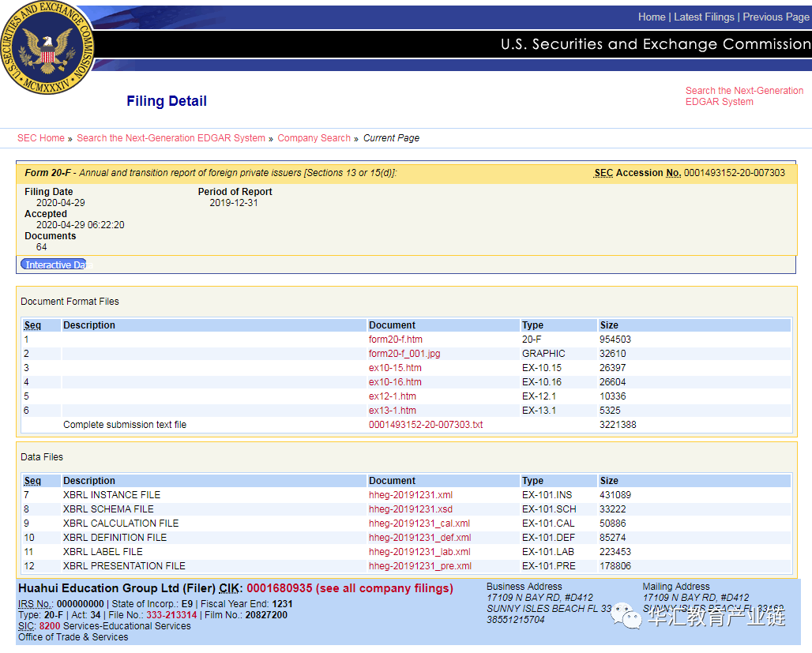Screen dimensions: 812x653
Task: Select the accession number 0001493152-20-007303 text
Action: (735, 173)
